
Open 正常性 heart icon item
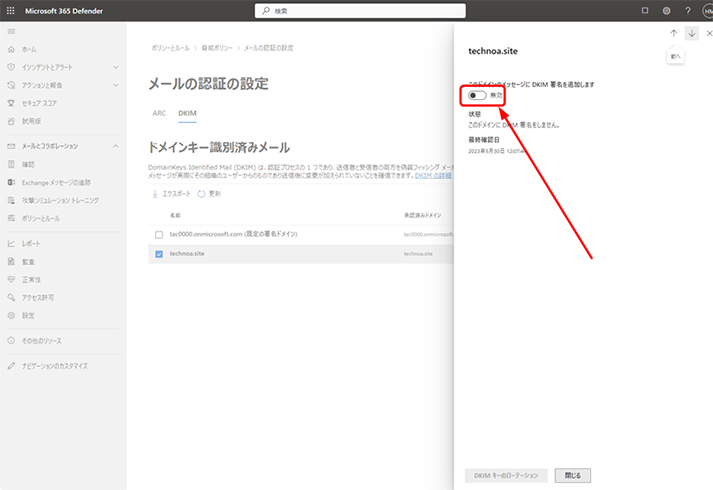(31, 279)
